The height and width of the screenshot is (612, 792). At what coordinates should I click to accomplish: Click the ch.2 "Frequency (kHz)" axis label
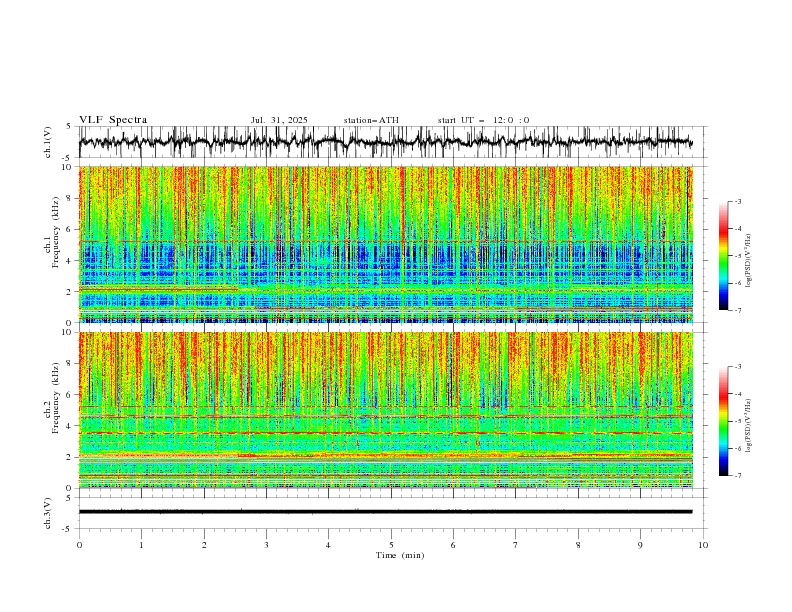56,398
